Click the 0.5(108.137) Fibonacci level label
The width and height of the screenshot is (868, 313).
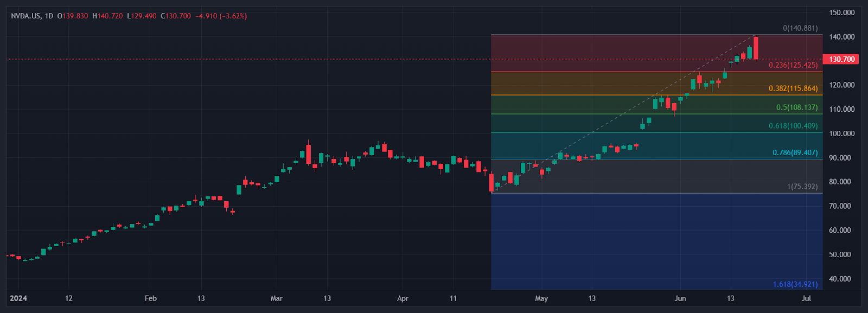pos(796,107)
